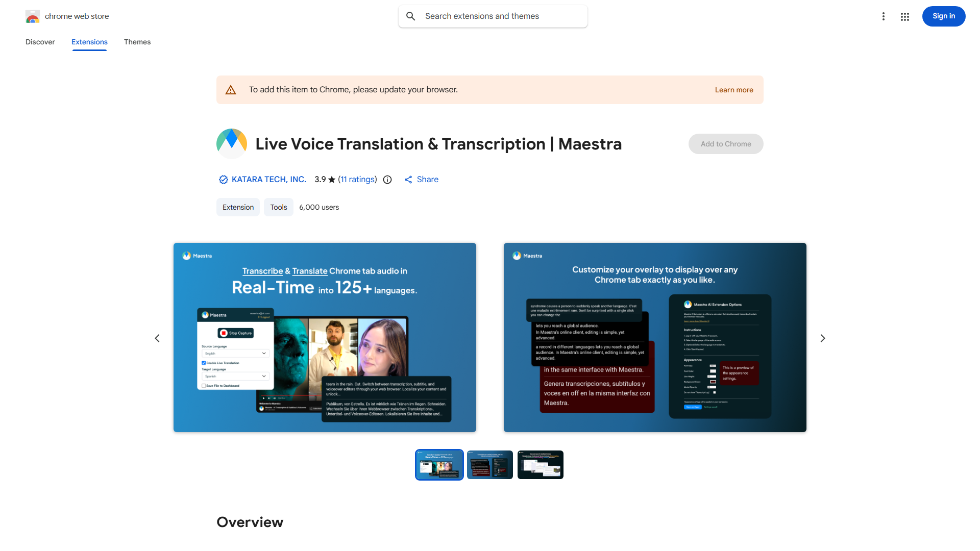Click the warning triangle in the update banner
The image size is (980, 551).
[231, 89]
